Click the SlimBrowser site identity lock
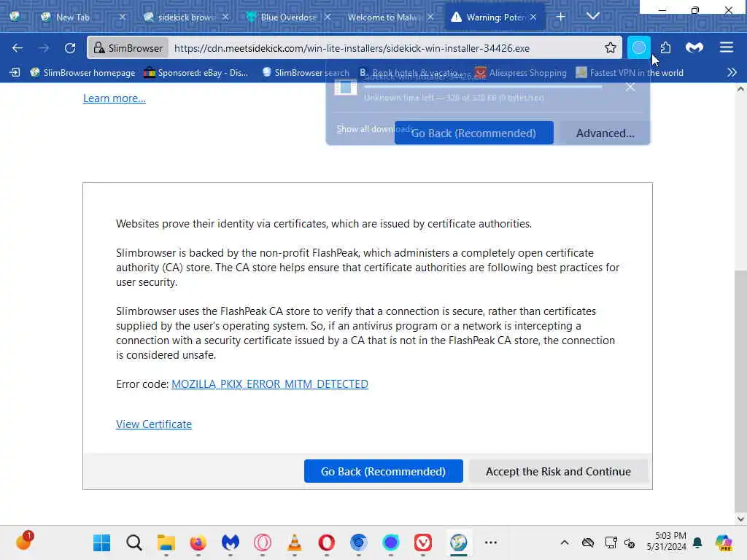Viewport: 747px width, 560px height. pyautogui.click(x=128, y=48)
